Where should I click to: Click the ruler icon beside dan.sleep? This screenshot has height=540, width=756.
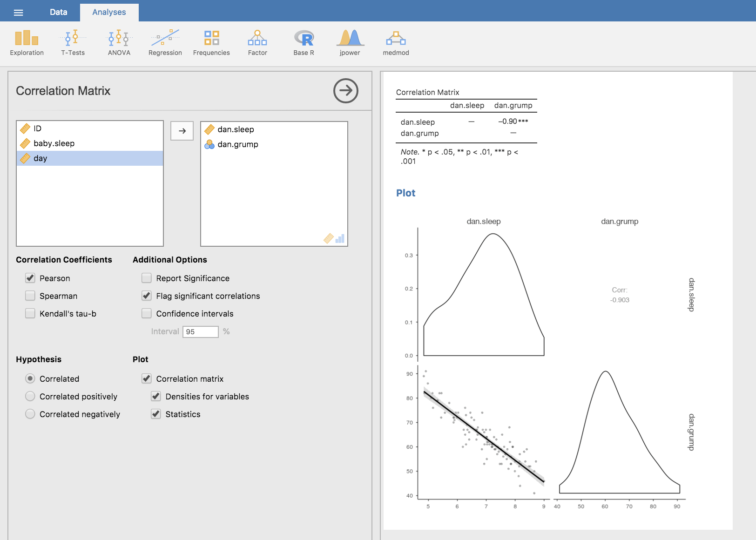(x=209, y=129)
